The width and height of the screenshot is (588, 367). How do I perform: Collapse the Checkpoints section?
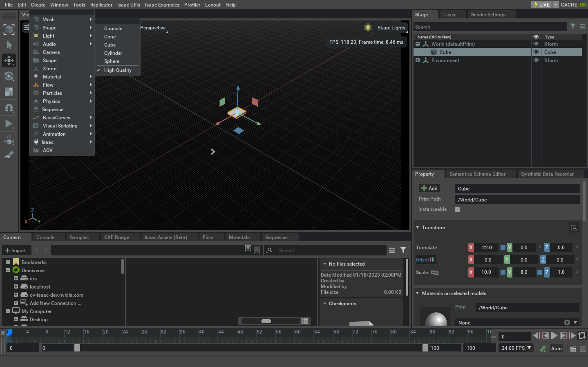(325, 304)
